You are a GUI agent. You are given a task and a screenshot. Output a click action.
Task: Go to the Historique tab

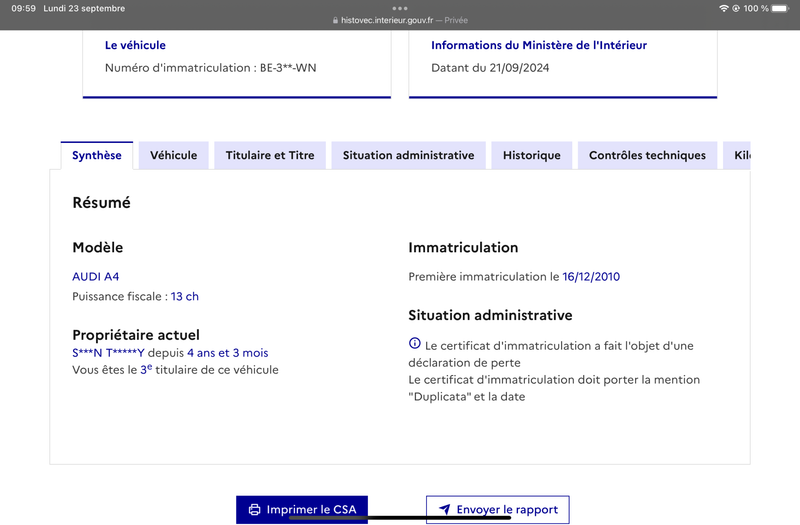(x=532, y=155)
